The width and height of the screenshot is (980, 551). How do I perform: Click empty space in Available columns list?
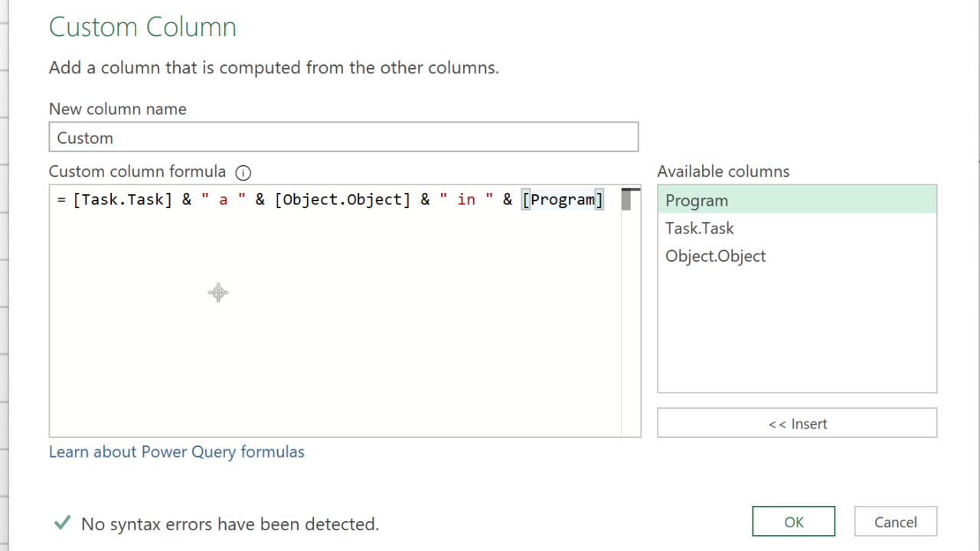click(x=796, y=337)
